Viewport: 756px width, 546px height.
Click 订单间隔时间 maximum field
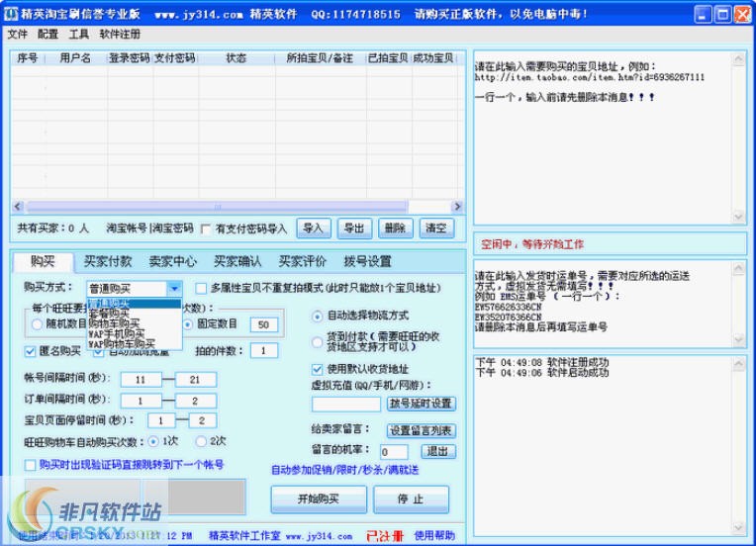click(195, 401)
